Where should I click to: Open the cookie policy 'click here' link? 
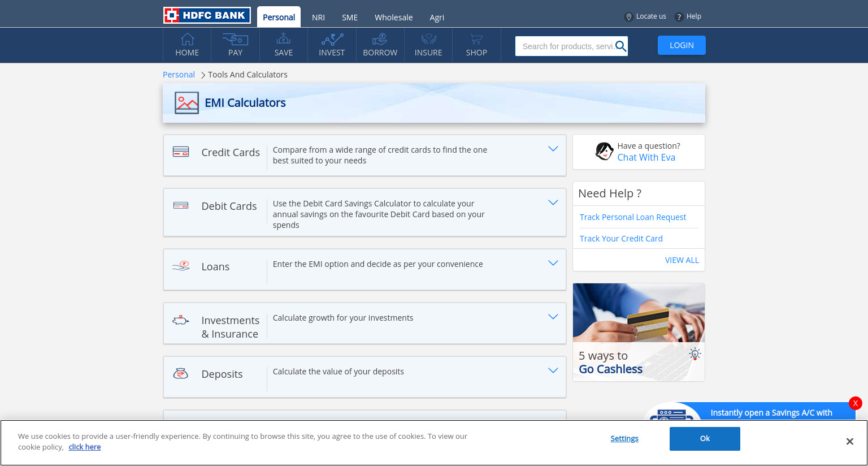85,447
